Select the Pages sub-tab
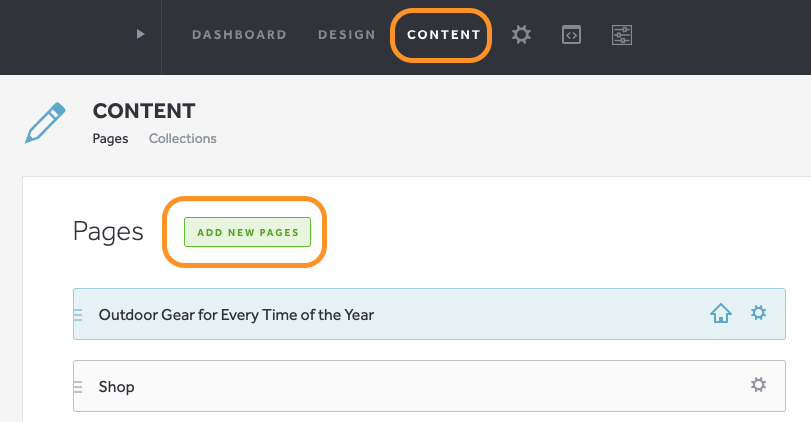Viewport: 811px width, 422px height. click(x=110, y=139)
